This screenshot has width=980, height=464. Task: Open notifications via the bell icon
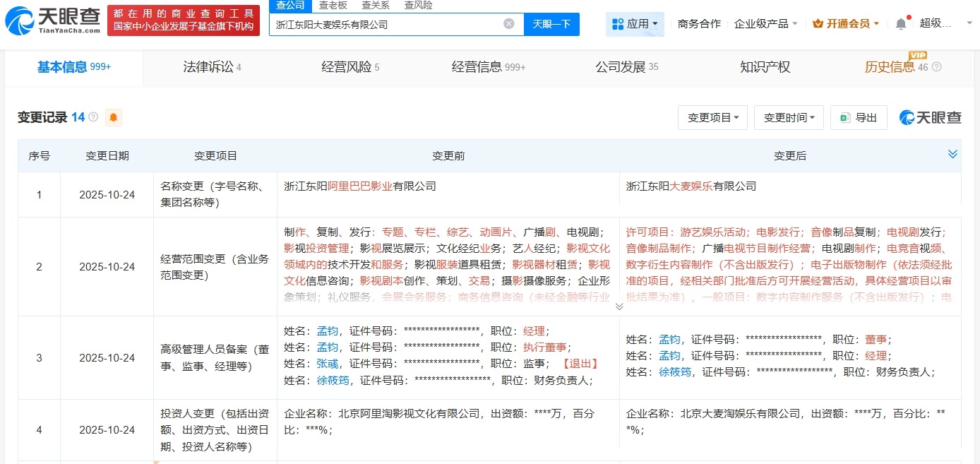coord(900,23)
